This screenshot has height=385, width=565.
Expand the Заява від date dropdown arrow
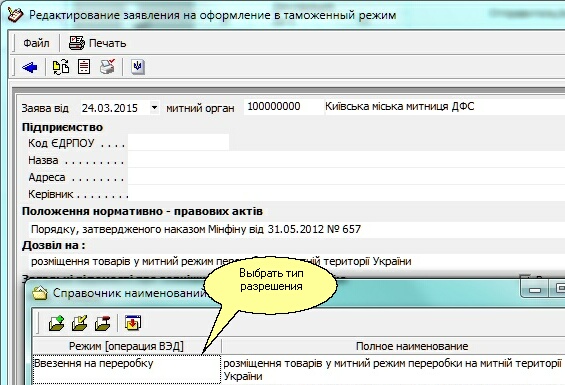(x=154, y=107)
